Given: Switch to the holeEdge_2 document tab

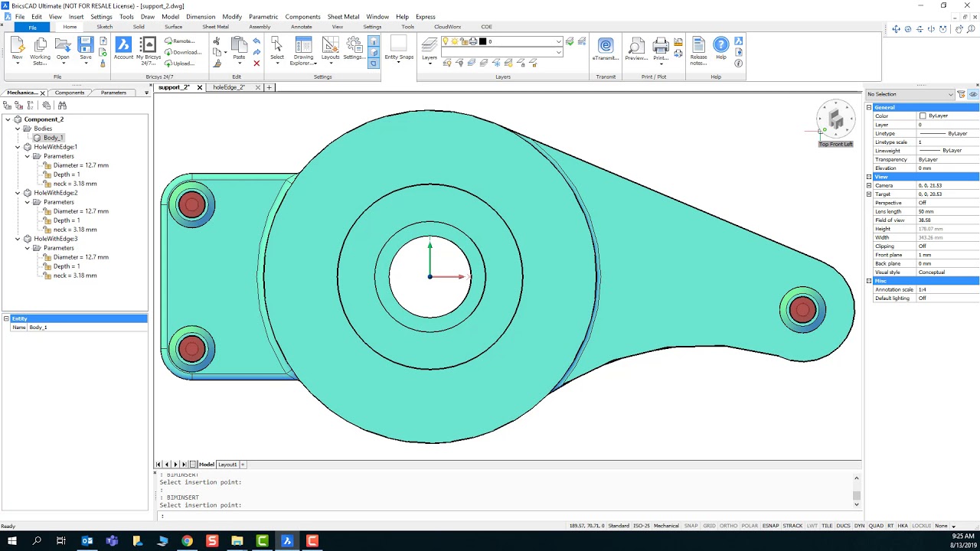Looking at the screenshot, I should [x=228, y=87].
